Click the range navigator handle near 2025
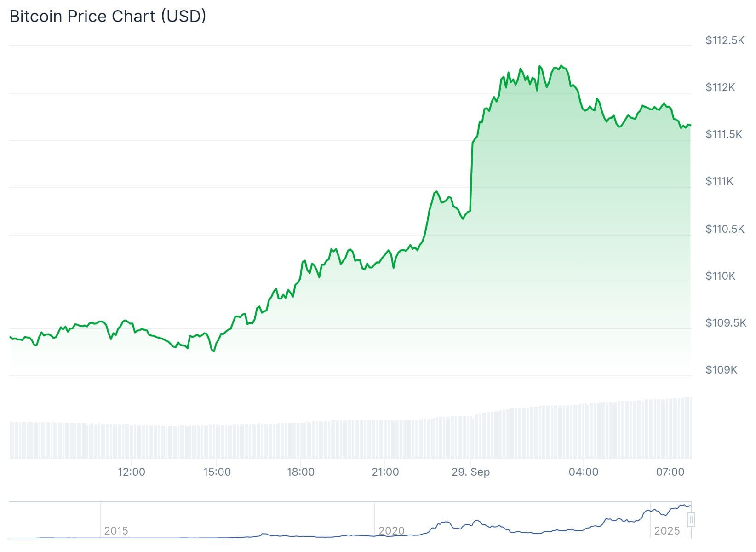Screen dimensions: 756x552 pos(691,520)
